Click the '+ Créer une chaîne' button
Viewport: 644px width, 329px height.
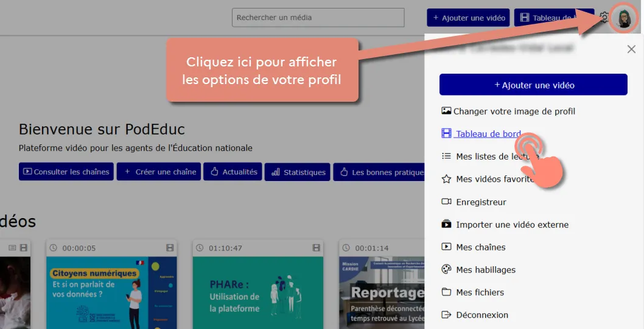(159, 171)
